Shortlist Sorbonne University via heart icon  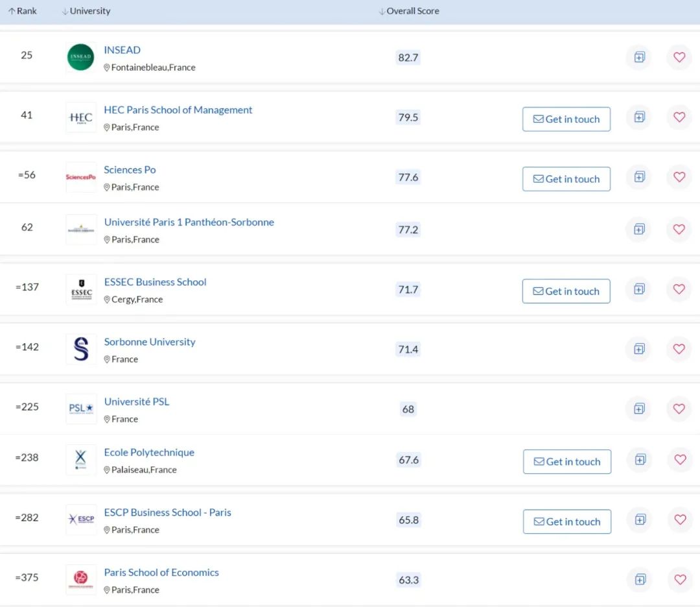679,349
